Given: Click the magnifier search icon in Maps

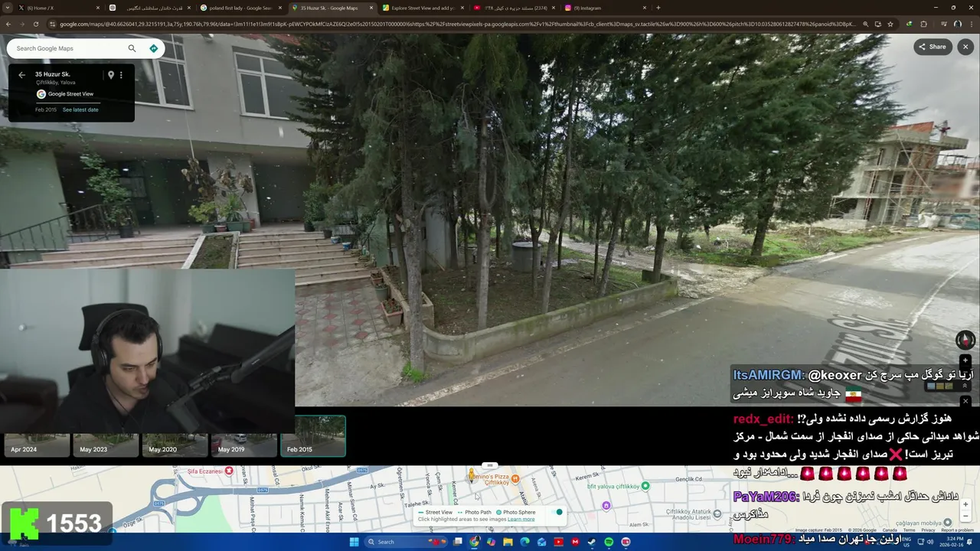Looking at the screenshot, I should click(132, 48).
